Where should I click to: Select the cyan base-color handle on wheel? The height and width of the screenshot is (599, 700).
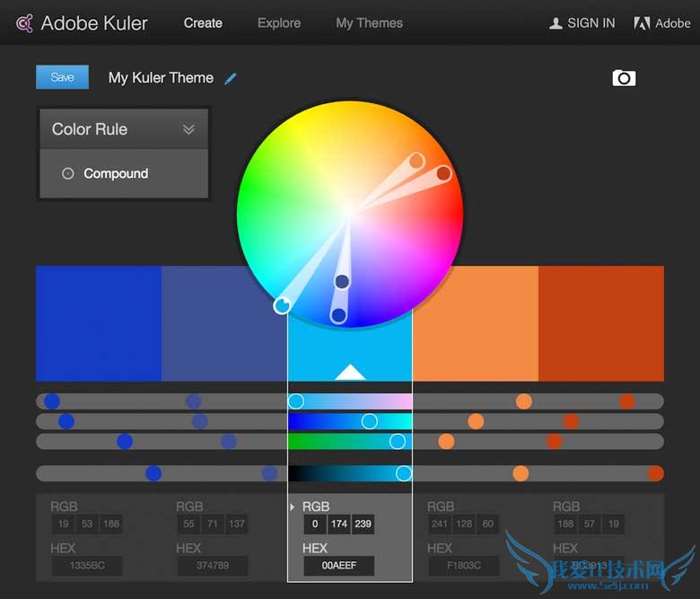click(282, 305)
